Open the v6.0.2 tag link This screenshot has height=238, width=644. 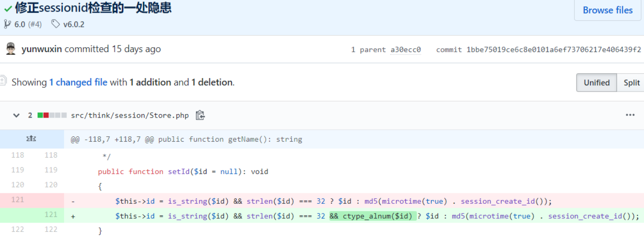[74, 24]
